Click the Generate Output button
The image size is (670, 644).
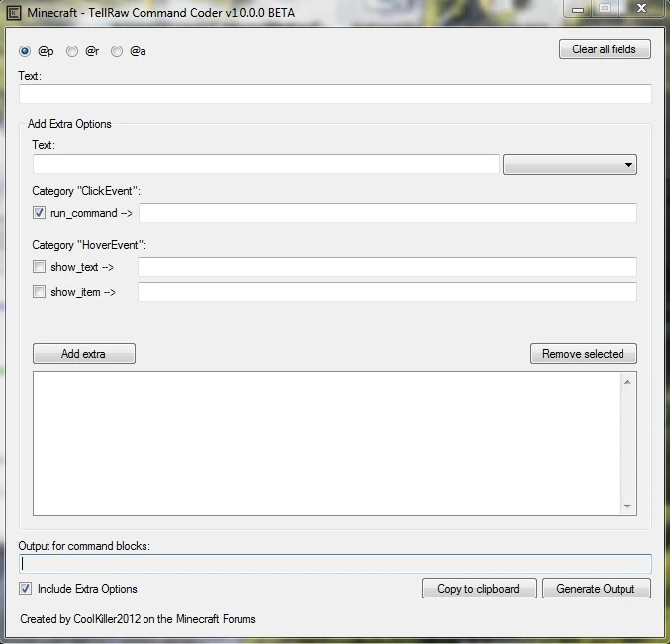pos(597,589)
